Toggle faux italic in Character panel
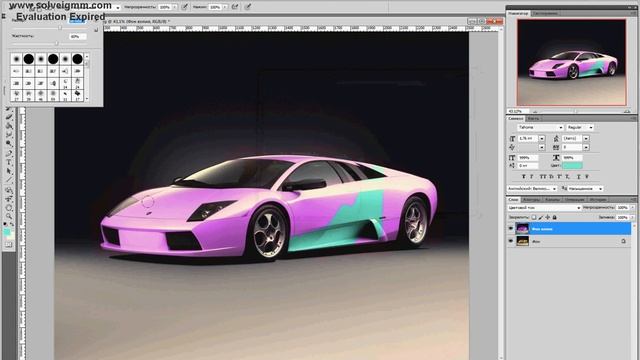The height and width of the screenshot is (360, 640). pyautogui.click(x=531, y=177)
